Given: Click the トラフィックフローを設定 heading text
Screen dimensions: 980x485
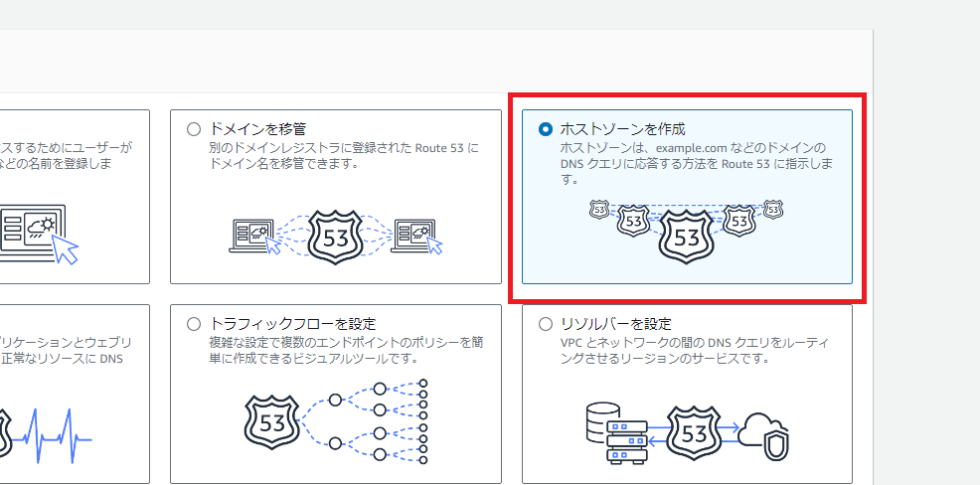Looking at the screenshot, I should click(292, 324).
